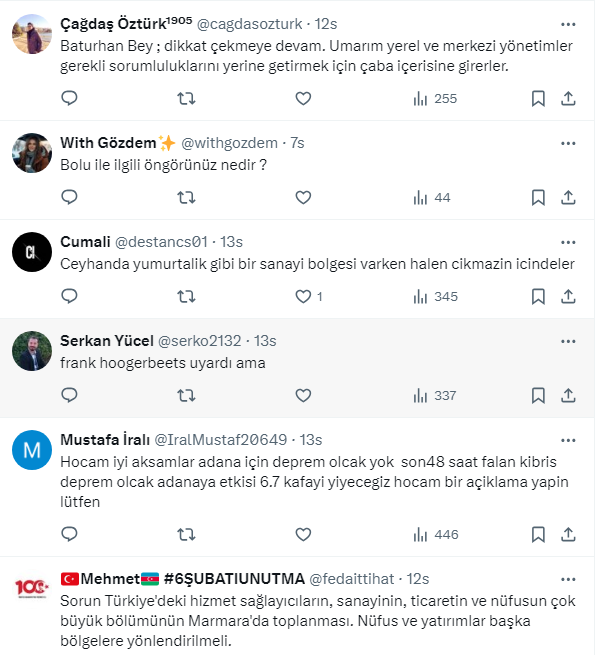The image size is (608, 655).
Task: Reply to Mustafa İralı's tweet
Action: [x=69, y=535]
